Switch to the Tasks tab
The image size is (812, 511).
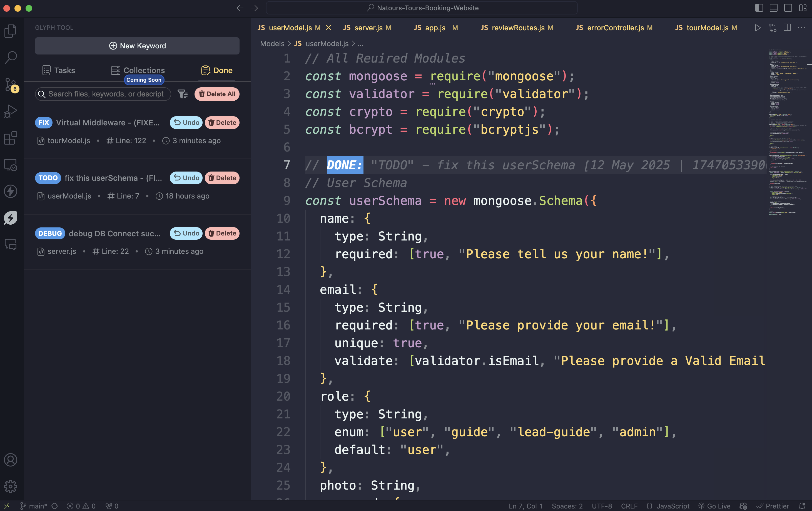click(59, 70)
